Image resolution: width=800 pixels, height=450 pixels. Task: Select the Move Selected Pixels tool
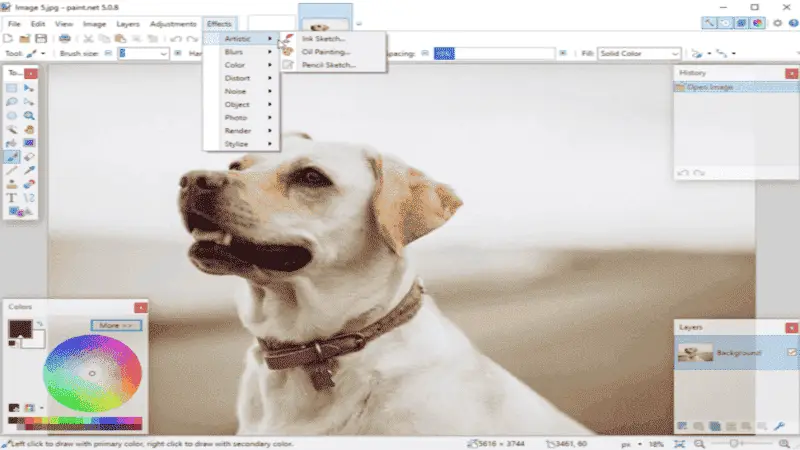click(29, 88)
